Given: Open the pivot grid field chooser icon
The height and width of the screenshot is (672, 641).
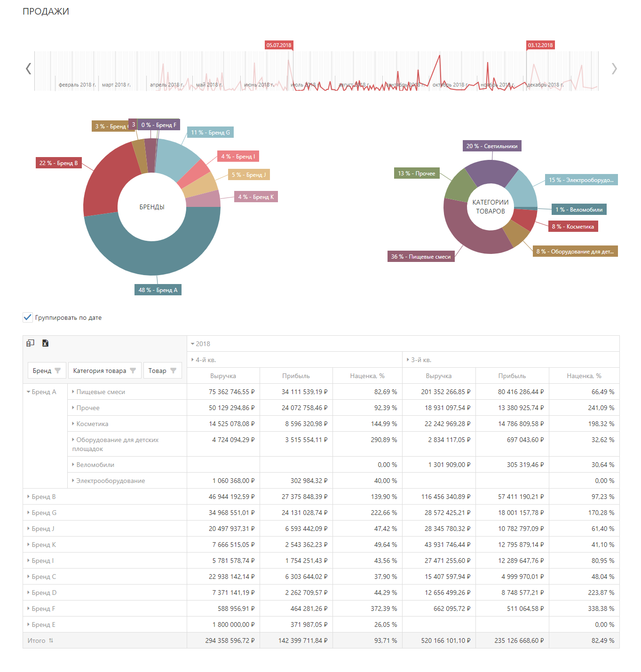Looking at the screenshot, I should coord(31,343).
